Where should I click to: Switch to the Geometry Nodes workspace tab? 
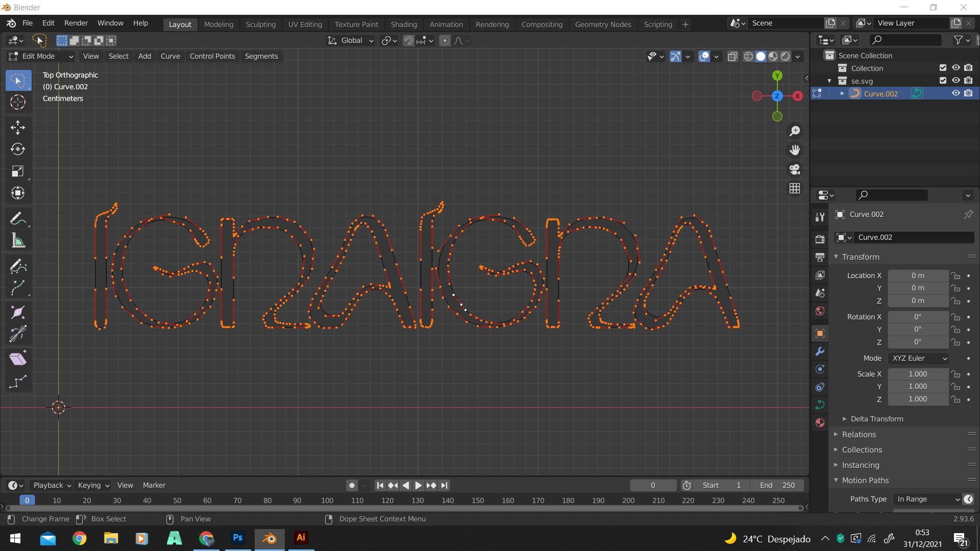click(x=603, y=24)
